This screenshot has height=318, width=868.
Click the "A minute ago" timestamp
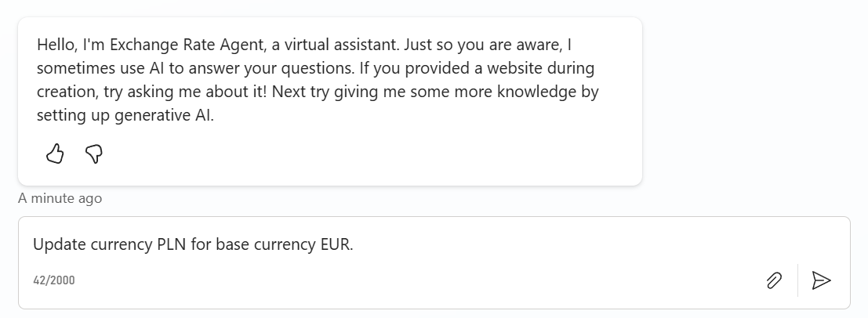pyautogui.click(x=60, y=198)
